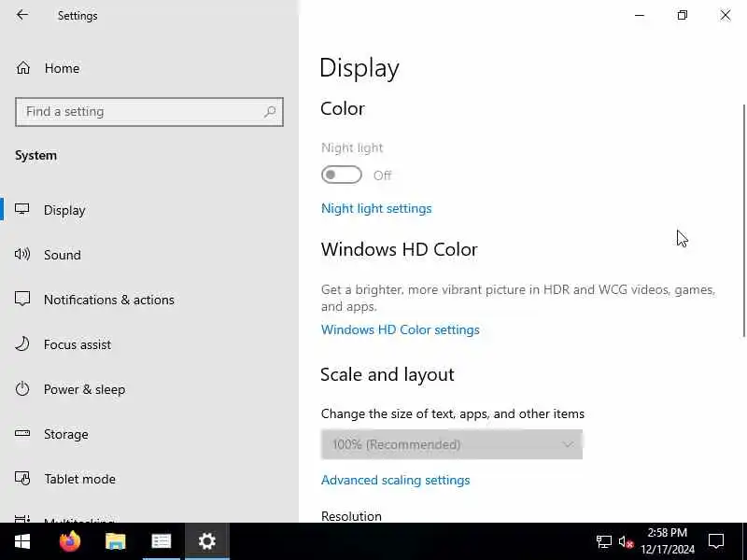Open the Sound settings section
This screenshot has width=747, height=560.
click(x=62, y=255)
